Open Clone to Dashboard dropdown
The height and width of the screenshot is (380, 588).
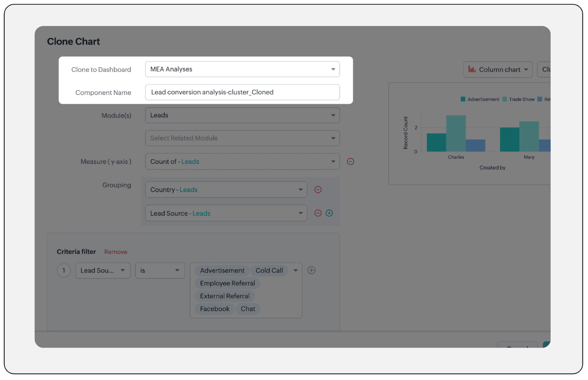tap(242, 69)
